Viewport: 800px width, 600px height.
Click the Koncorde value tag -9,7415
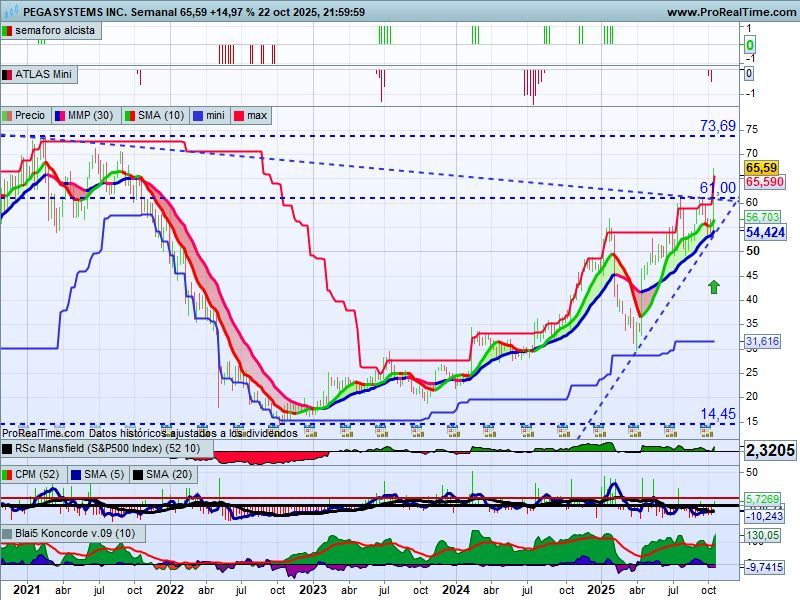click(x=764, y=567)
